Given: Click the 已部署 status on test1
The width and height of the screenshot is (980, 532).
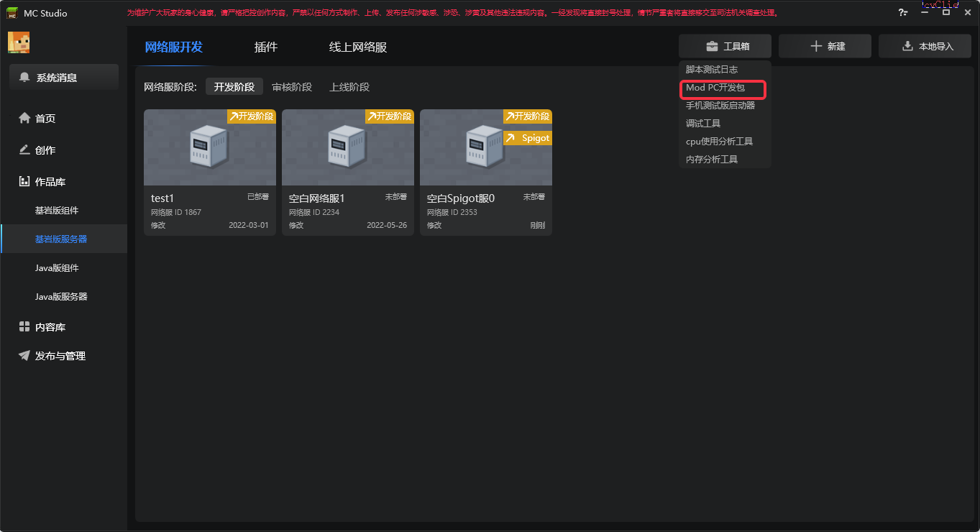Looking at the screenshot, I should pyautogui.click(x=258, y=196).
